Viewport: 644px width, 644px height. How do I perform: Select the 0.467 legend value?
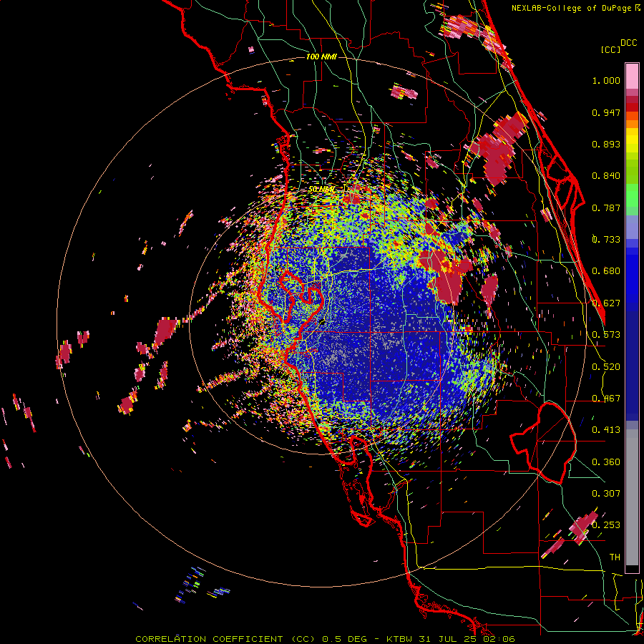coord(606,399)
